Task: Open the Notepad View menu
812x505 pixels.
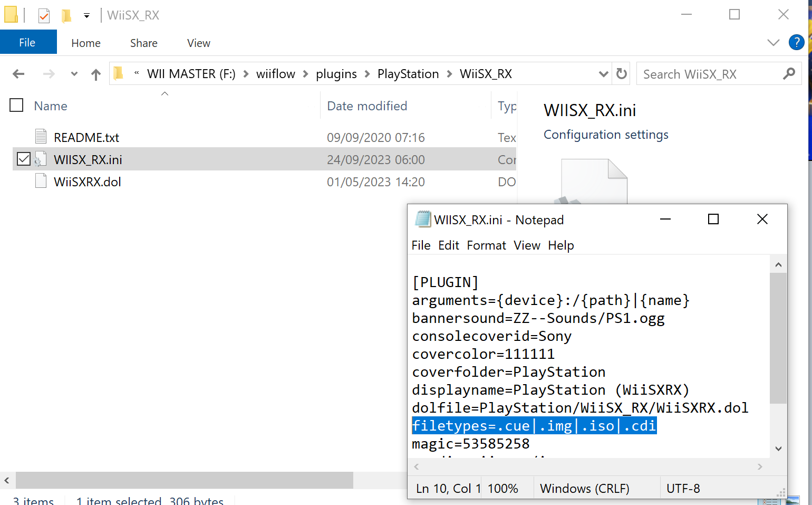Action: (527, 245)
